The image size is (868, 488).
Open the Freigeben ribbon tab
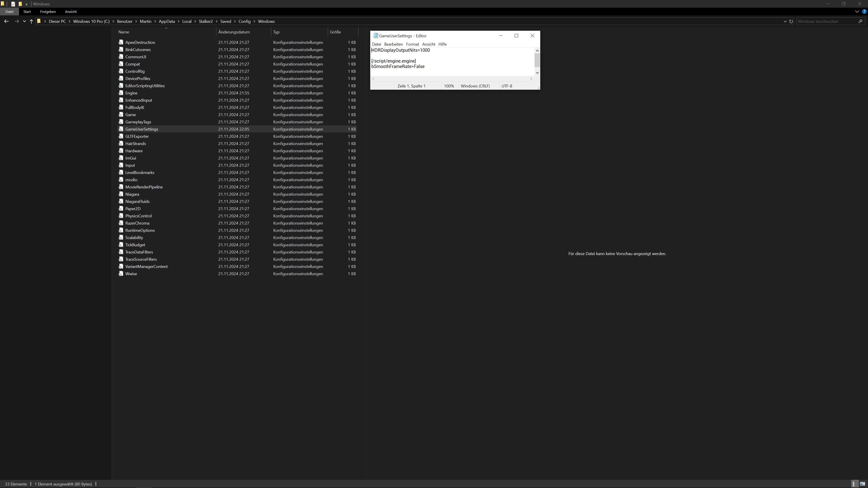click(47, 12)
